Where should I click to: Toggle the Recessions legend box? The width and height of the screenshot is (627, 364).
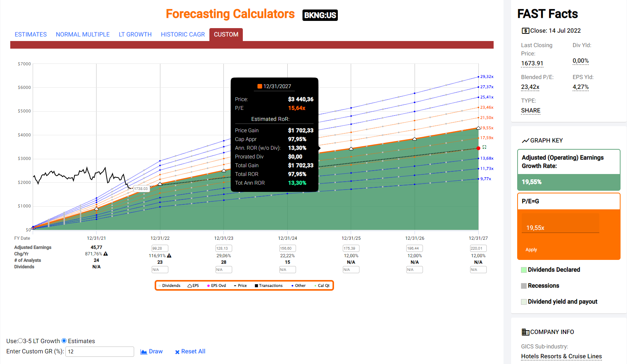pyautogui.click(x=524, y=286)
